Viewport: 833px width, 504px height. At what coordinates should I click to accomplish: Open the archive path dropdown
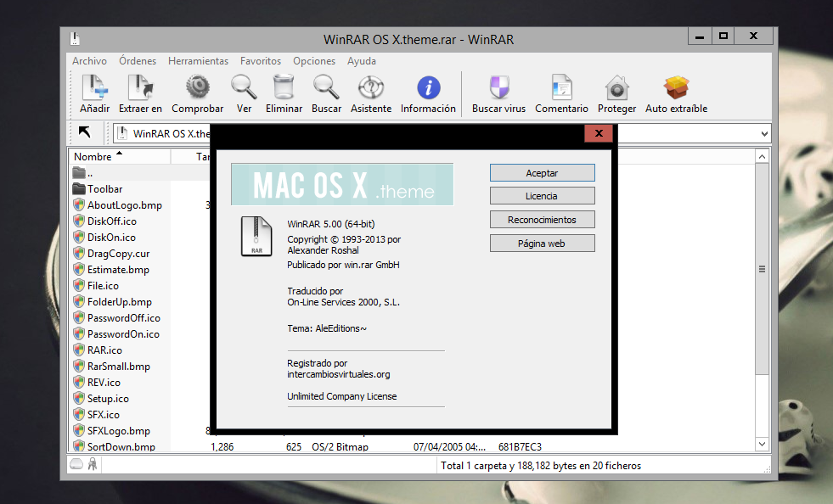tap(762, 133)
